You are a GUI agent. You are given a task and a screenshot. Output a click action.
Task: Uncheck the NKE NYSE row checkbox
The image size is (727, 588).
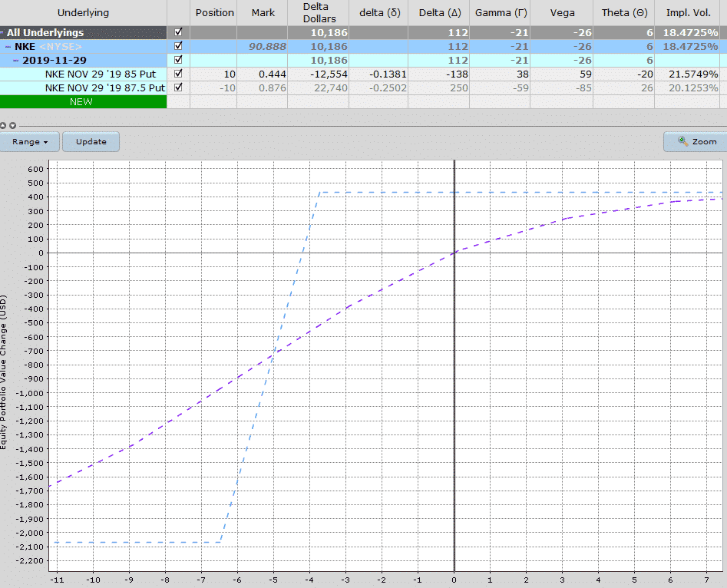click(x=178, y=46)
